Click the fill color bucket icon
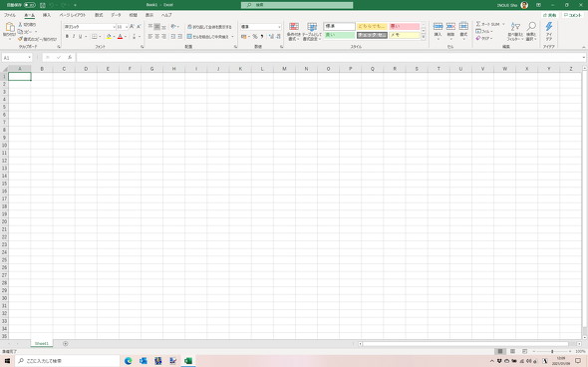Image resolution: width=588 pixels, height=367 pixels. tap(109, 36)
